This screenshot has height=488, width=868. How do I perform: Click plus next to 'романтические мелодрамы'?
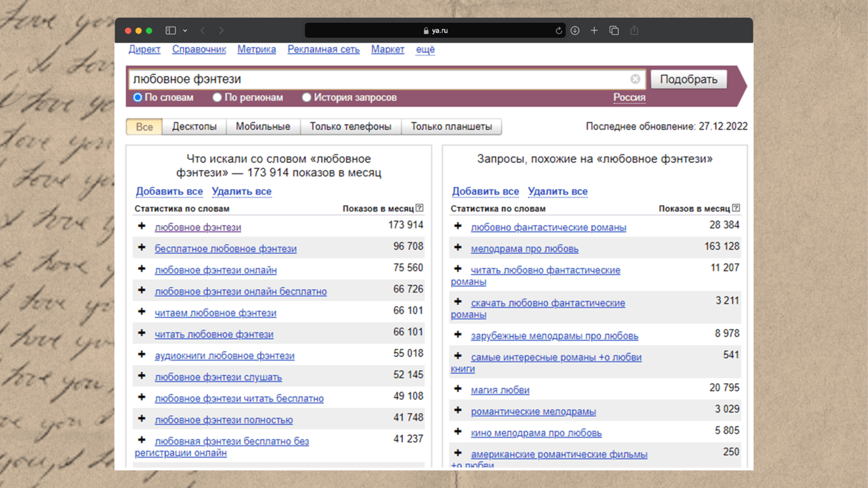(x=458, y=411)
